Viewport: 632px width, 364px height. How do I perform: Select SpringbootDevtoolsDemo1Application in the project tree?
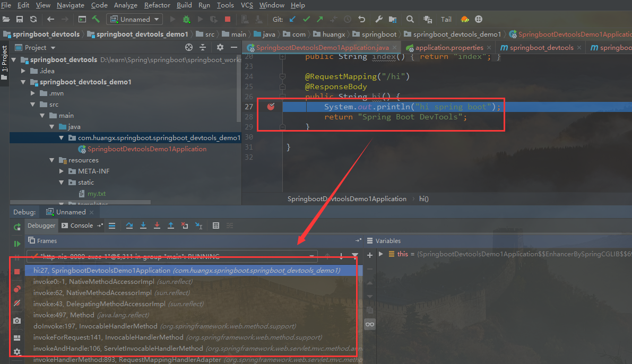[146, 149]
